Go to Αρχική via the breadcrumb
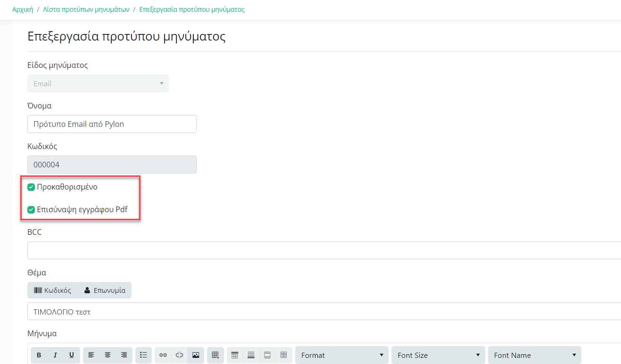 click(22, 9)
